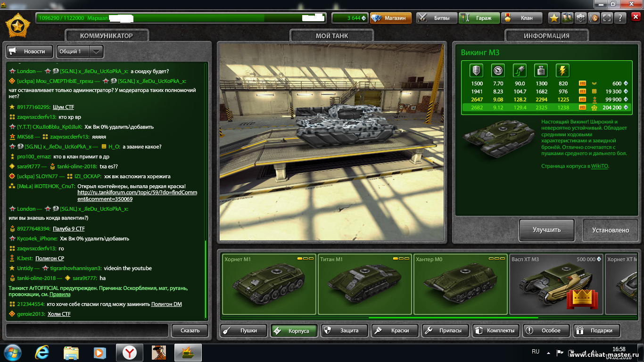Click the speedometer stat icon
The image size is (644, 362).
[498, 71]
